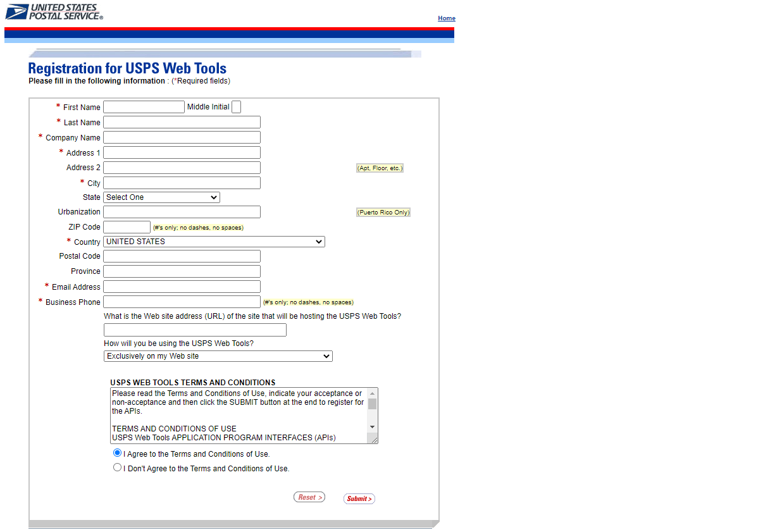Focus the Middle Initial box
This screenshot has width=763, height=532.
(x=236, y=106)
